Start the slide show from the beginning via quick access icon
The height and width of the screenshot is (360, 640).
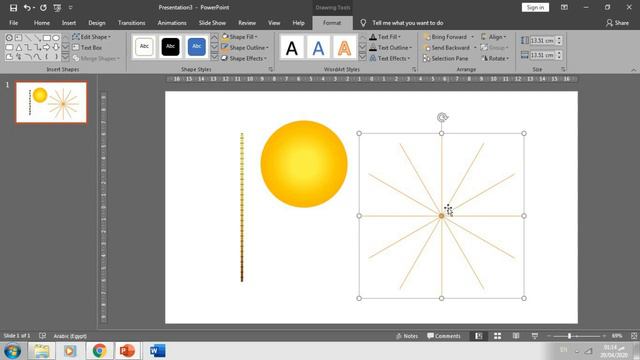(57, 7)
